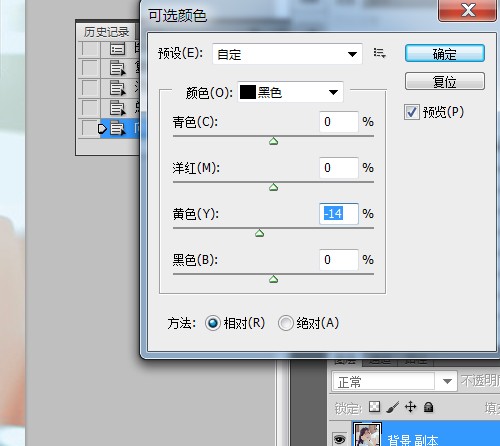Image resolution: width=500 pixels, height=446 pixels.
Task: Select the Relative (相对) method
Action: tap(212, 323)
